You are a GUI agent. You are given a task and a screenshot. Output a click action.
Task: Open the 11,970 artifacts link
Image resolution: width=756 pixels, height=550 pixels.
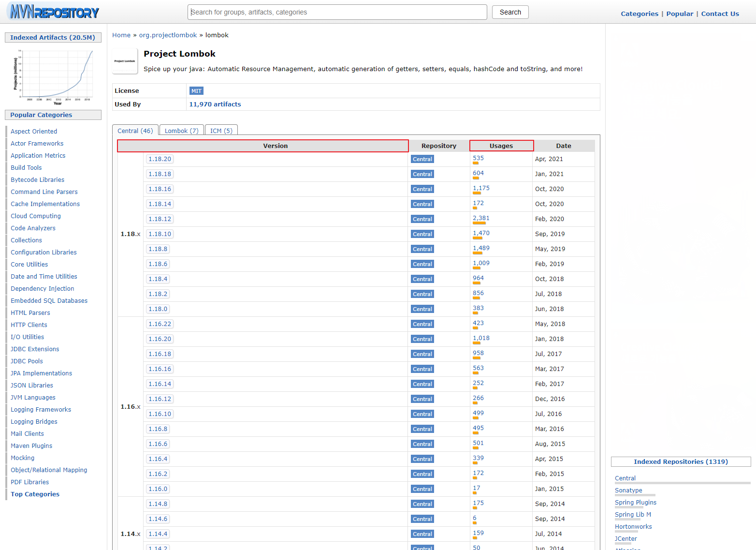pos(215,104)
